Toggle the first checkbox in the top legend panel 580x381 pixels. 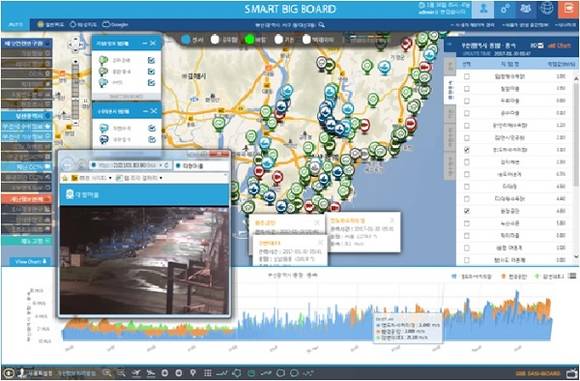tap(151, 60)
